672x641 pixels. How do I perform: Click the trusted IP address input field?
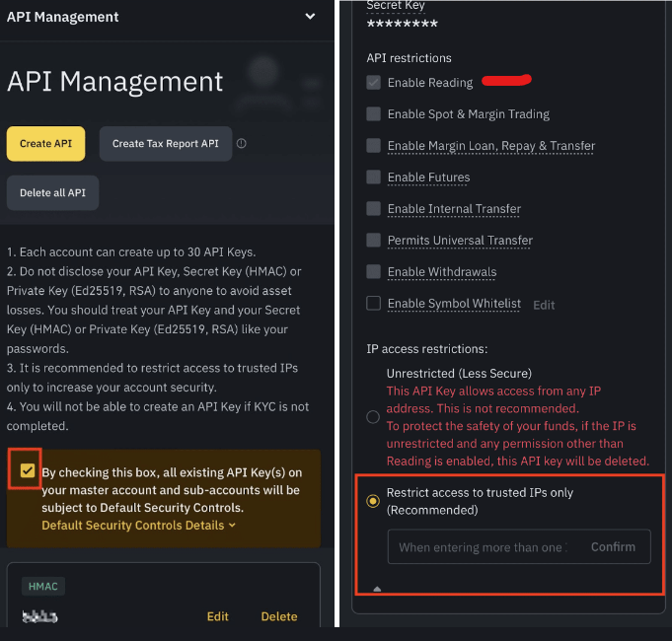pyautogui.click(x=482, y=547)
